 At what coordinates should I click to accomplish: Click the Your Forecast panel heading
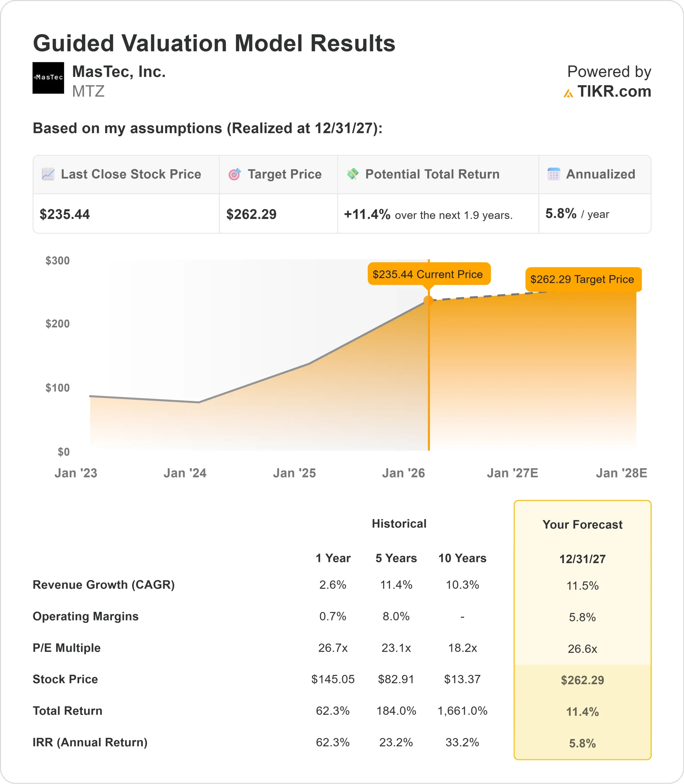click(x=583, y=524)
